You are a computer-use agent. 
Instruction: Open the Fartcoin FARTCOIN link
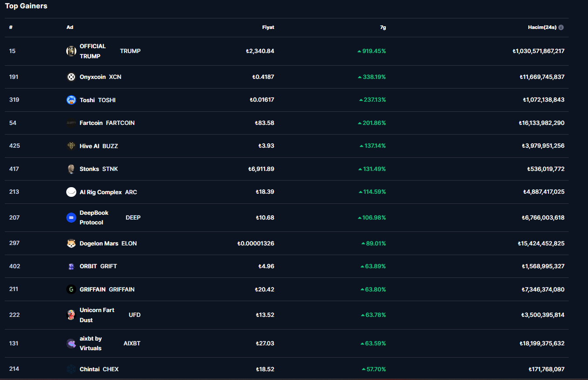107,123
